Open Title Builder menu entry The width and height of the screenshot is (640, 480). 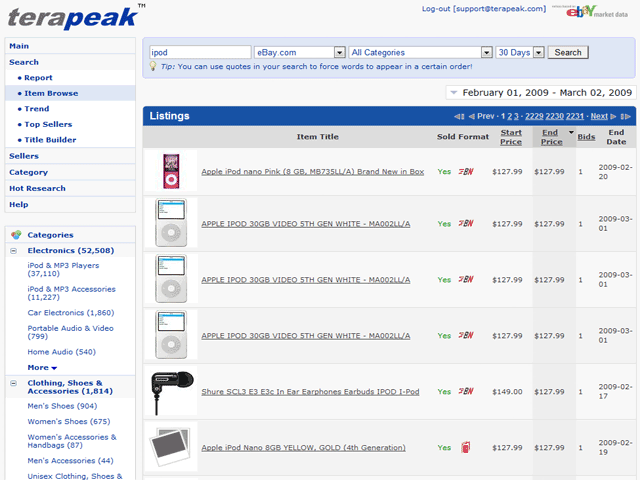click(50, 140)
